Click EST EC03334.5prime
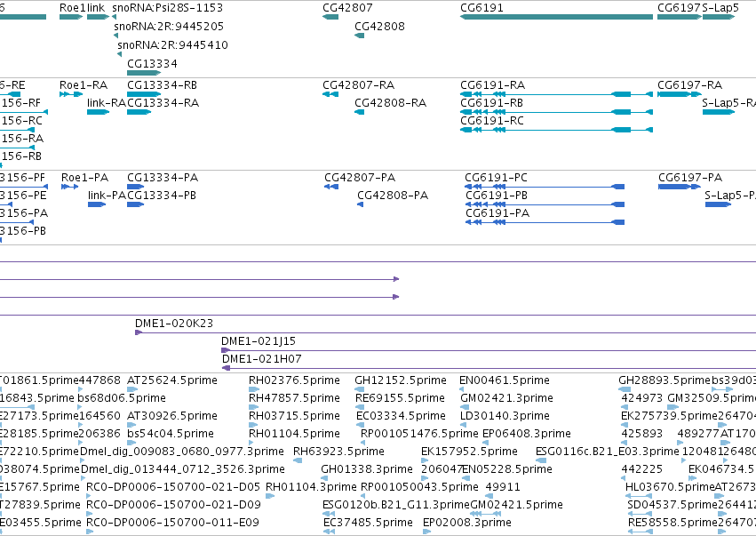This screenshot has height=536, width=756. (x=401, y=416)
